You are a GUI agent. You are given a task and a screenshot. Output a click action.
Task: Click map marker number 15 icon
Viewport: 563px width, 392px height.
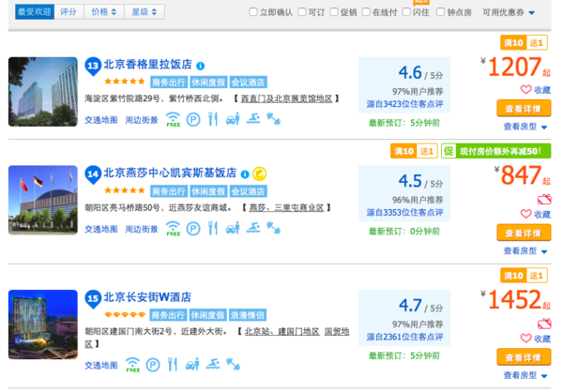point(93,298)
